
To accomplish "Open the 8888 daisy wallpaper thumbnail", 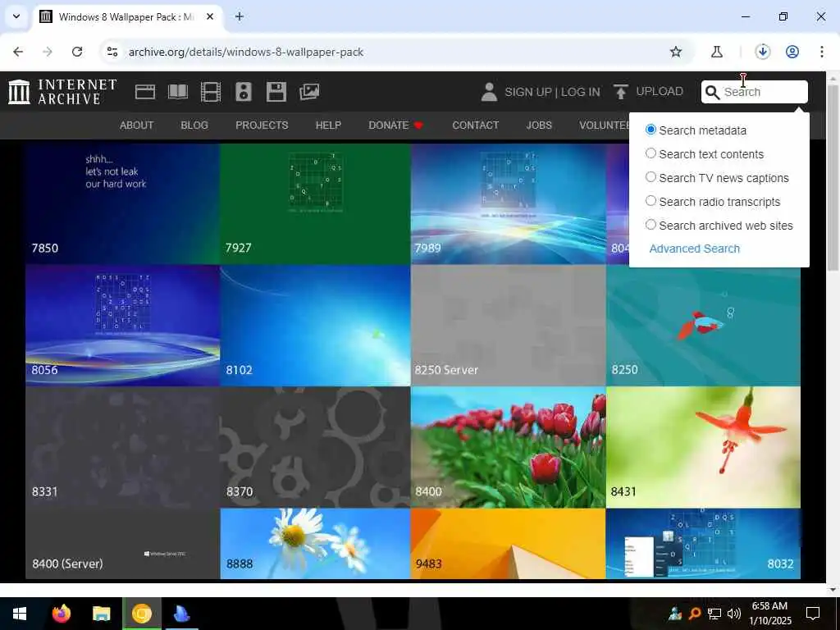I will pos(315,543).
